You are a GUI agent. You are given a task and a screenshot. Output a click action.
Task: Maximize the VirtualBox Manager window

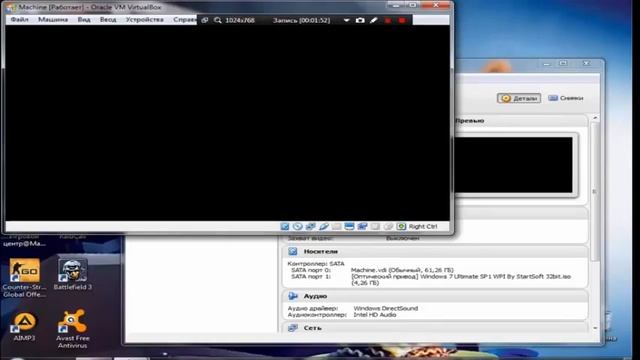[x=564, y=63]
